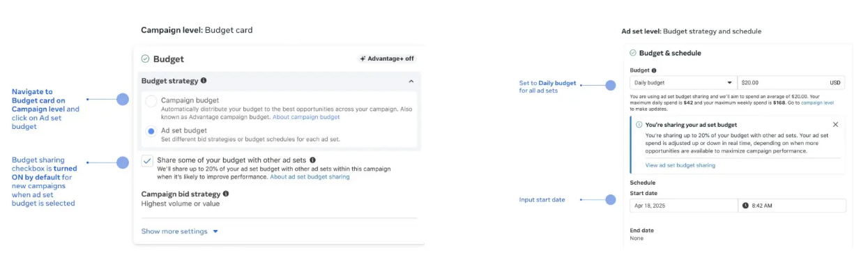Click the Apr 18, 2025 start date field
This screenshot has height=253, width=868.
[x=683, y=206]
